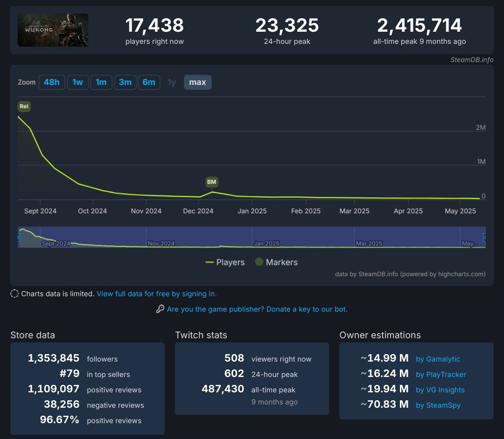
Task: Open the 'by SteamSpy' estimation link
Action: pyautogui.click(x=438, y=405)
